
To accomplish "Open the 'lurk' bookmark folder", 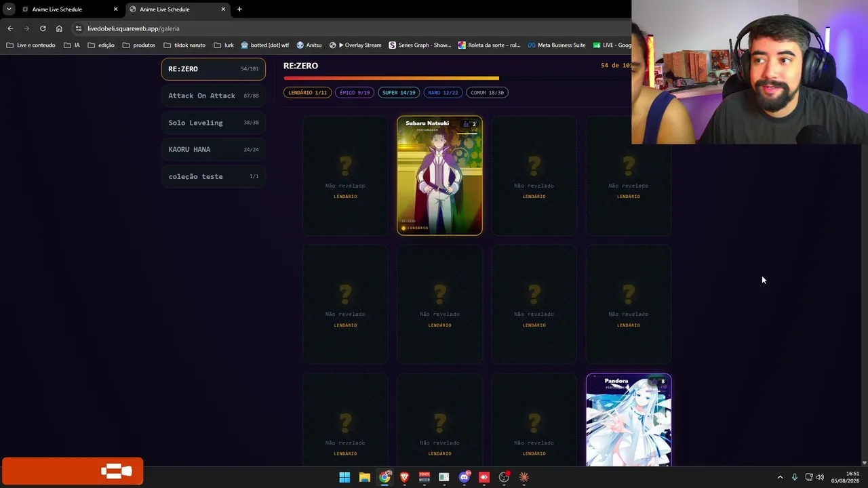I will [x=224, y=45].
